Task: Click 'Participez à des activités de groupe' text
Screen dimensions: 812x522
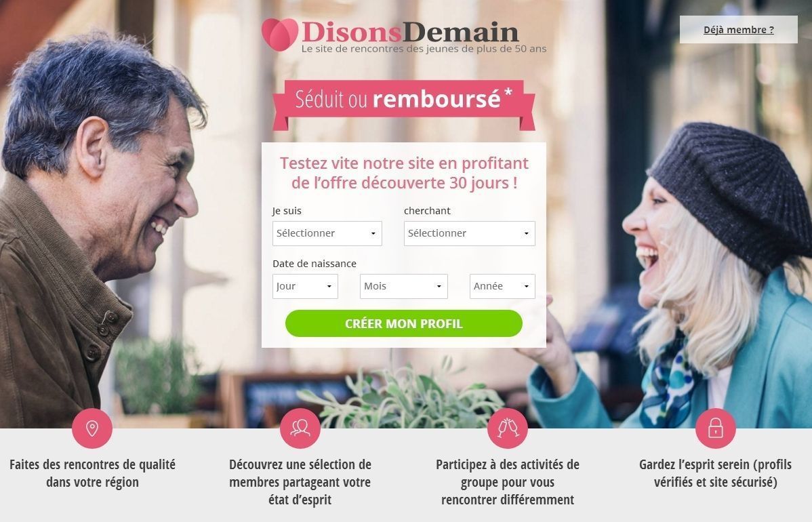Action: click(508, 481)
